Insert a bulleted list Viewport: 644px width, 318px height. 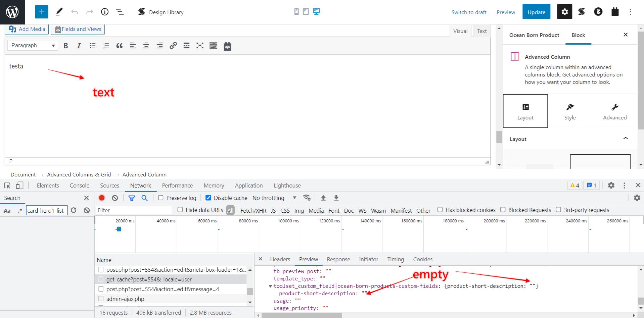93,46
